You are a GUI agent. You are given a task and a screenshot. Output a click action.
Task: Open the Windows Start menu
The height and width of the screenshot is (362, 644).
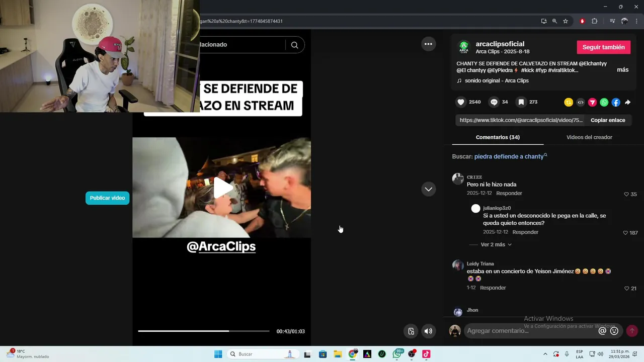point(218,354)
